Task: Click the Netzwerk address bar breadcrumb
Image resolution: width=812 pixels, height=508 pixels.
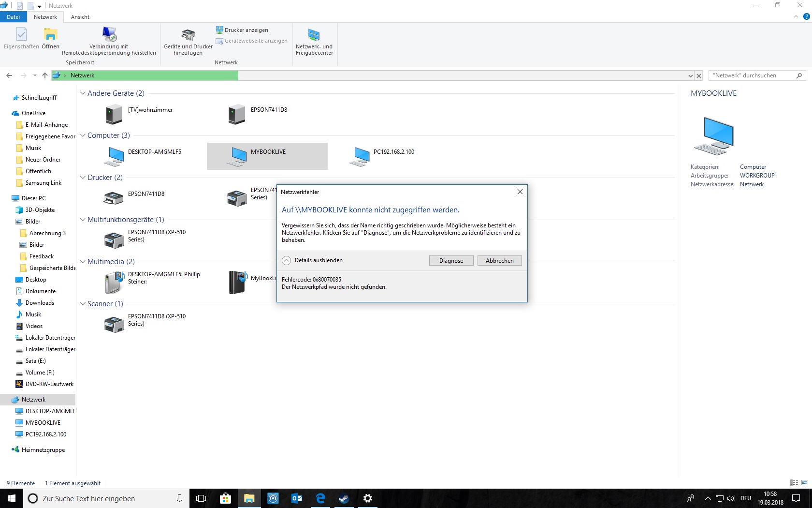Action: tap(82, 75)
